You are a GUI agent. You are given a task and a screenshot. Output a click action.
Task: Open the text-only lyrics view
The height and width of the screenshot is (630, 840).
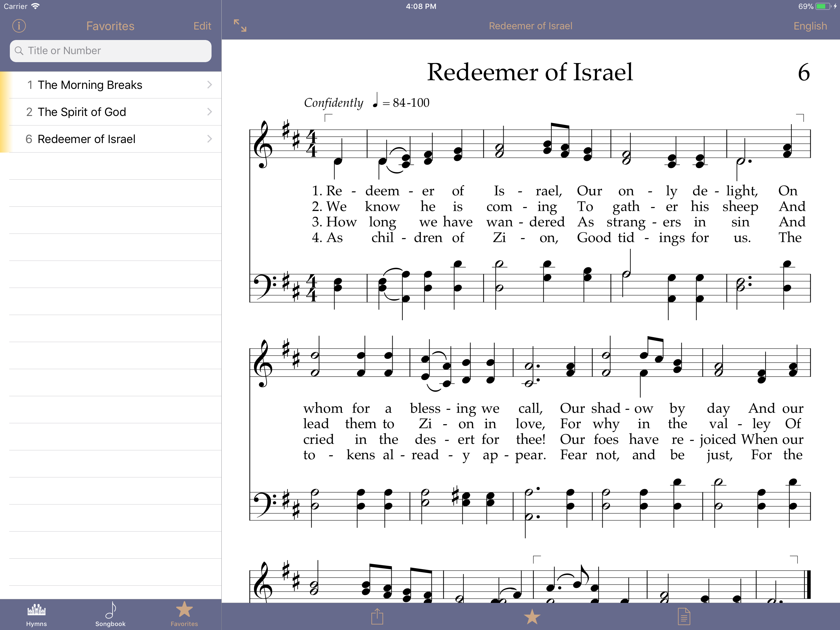[x=683, y=616]
